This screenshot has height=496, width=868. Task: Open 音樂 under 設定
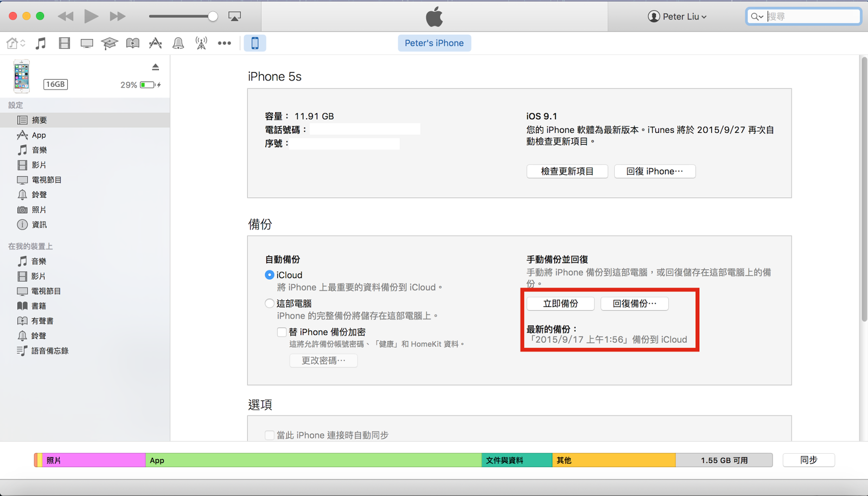85,150
